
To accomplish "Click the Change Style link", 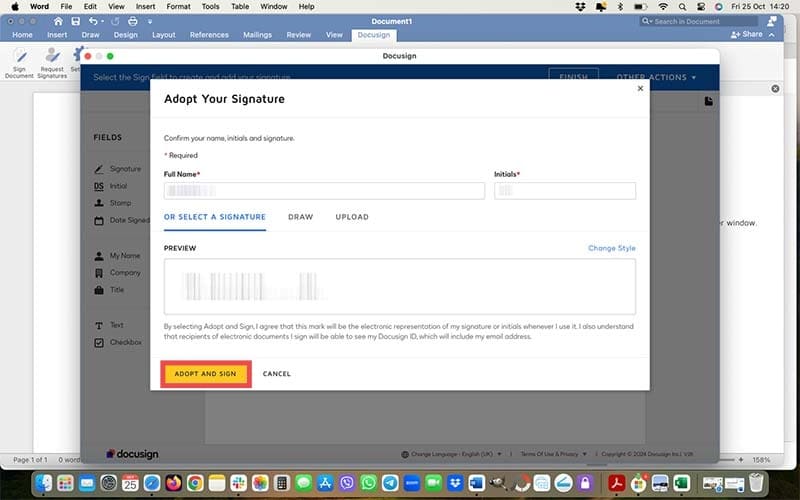I will (x=612, y=248).
